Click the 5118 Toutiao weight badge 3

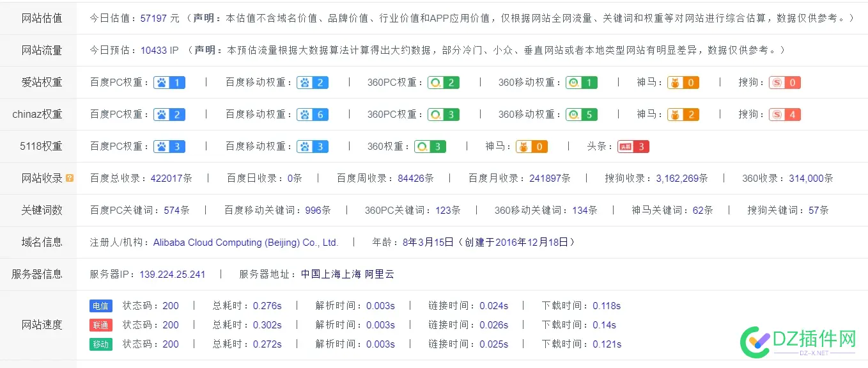click(633, 147)
